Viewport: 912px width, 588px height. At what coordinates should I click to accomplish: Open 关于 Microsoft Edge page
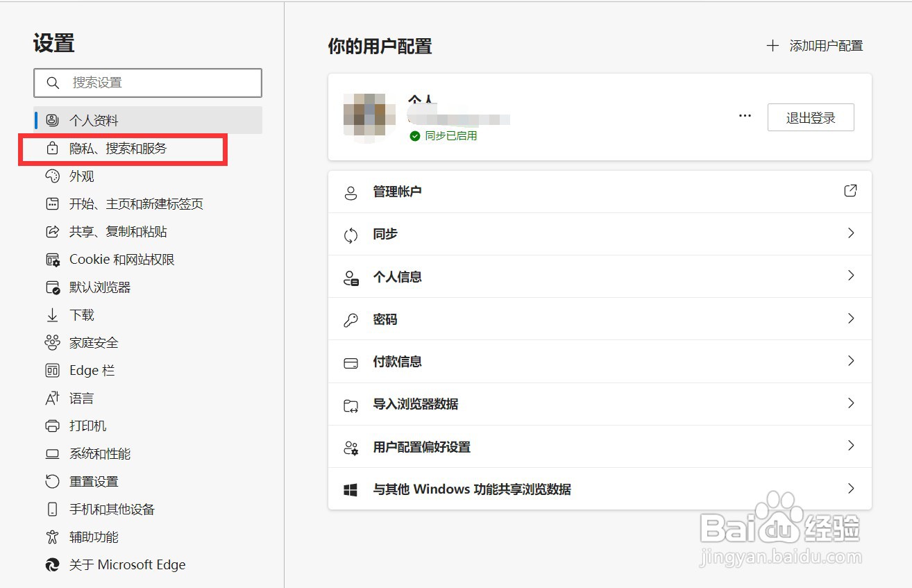[126, 564]
